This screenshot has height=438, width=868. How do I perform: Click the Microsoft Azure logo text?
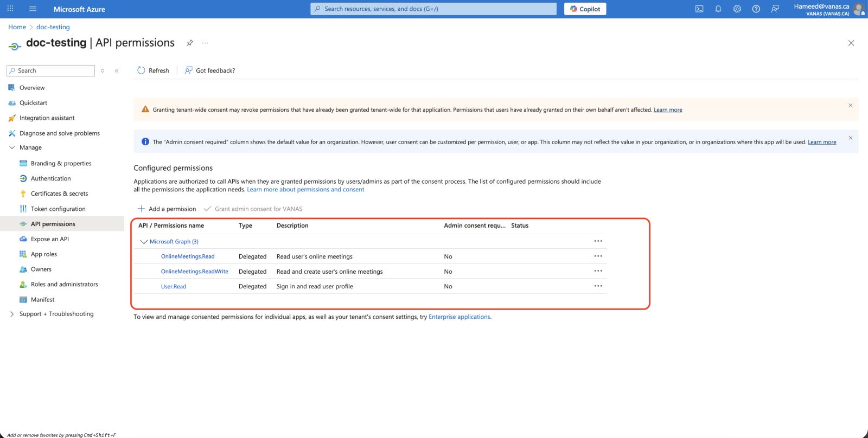(x=79, y=9)
